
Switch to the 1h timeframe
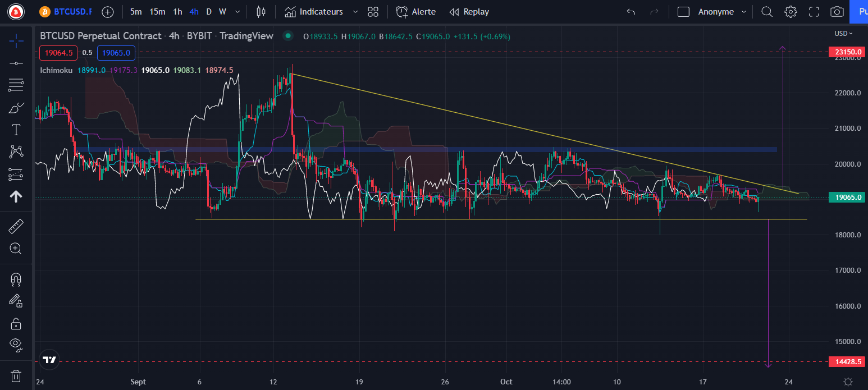click(177, 12)
